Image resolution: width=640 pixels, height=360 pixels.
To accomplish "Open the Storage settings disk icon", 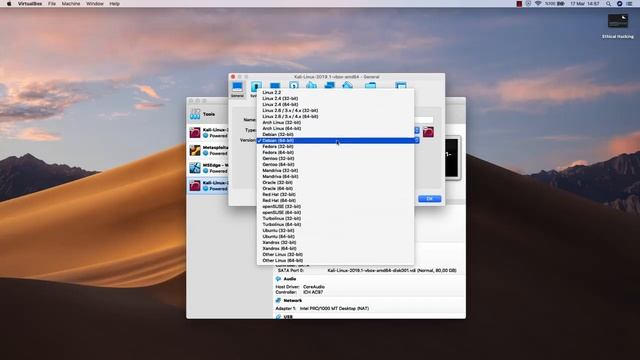I will point(293,85).
